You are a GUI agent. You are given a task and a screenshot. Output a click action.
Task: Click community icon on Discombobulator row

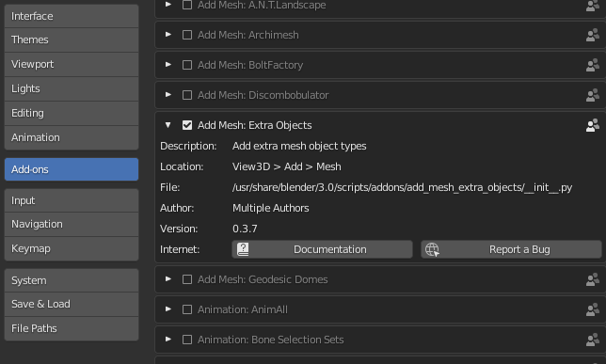click(x=593, y=95)
